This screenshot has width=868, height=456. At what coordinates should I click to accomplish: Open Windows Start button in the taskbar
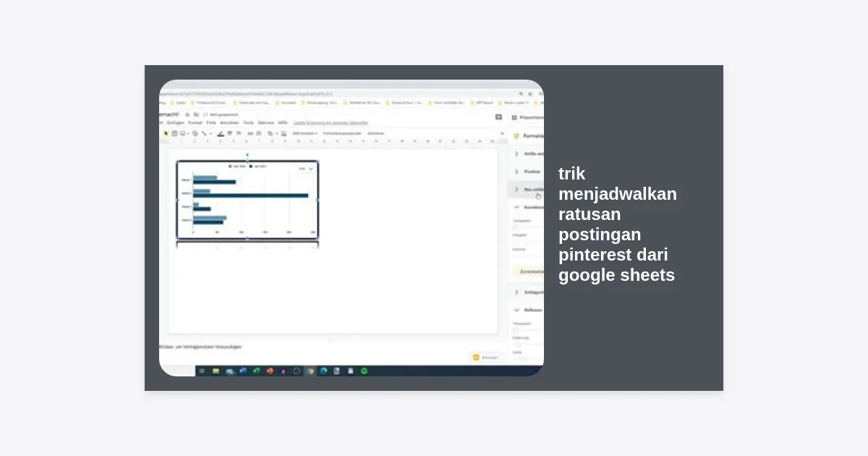202,371
